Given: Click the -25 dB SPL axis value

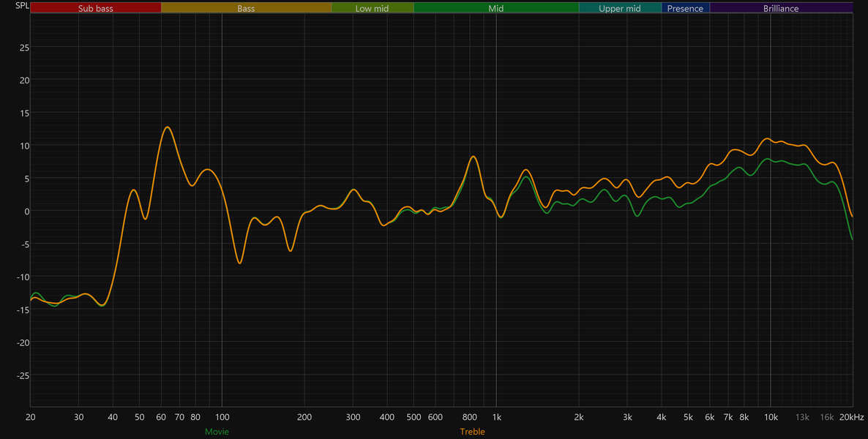Looking at the screenshot, I should 22,375.
